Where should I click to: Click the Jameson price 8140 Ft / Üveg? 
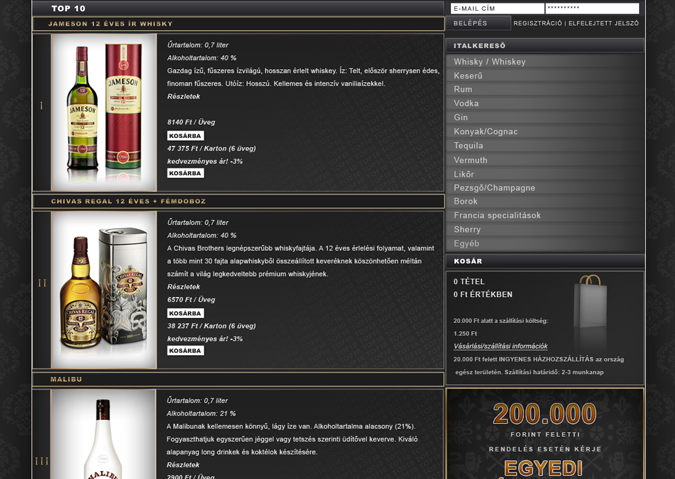pos(191,122)
